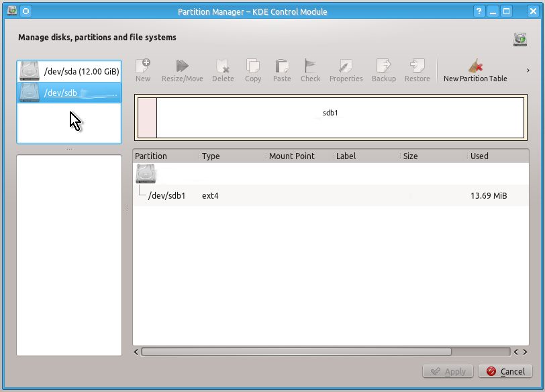
Task: Click New Partition Table broom icon
Action: click(475, 65)
